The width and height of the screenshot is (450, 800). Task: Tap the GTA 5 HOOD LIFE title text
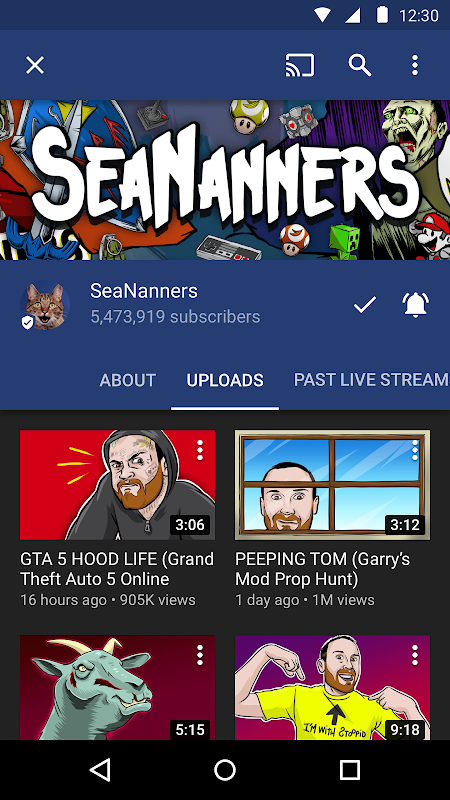(117, 569)
